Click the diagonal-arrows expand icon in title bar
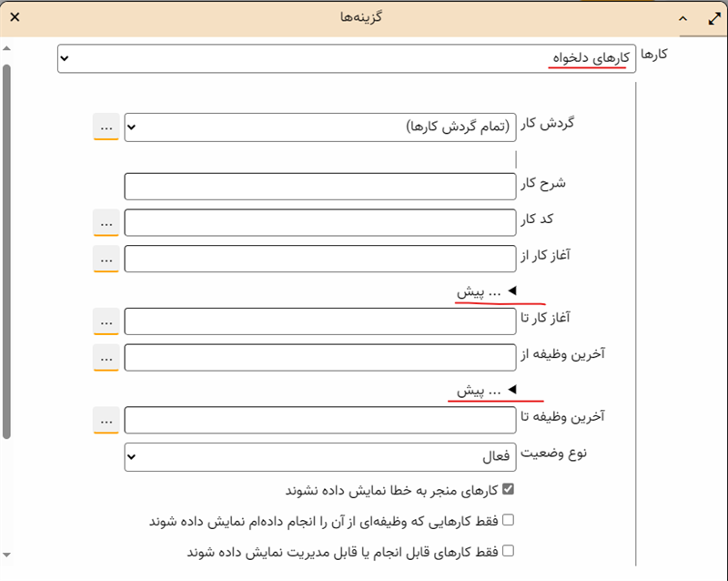The width and height of the screenshot is (728, 581). [713, 17]
